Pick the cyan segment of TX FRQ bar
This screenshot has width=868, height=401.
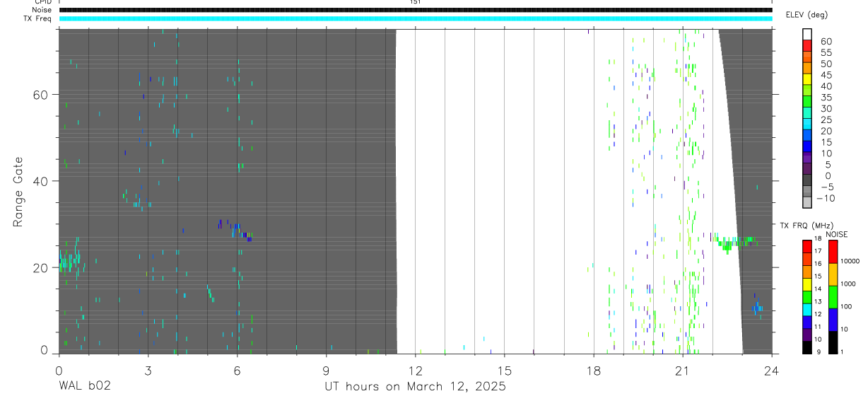pyautogui.click(x=807, y=310)
